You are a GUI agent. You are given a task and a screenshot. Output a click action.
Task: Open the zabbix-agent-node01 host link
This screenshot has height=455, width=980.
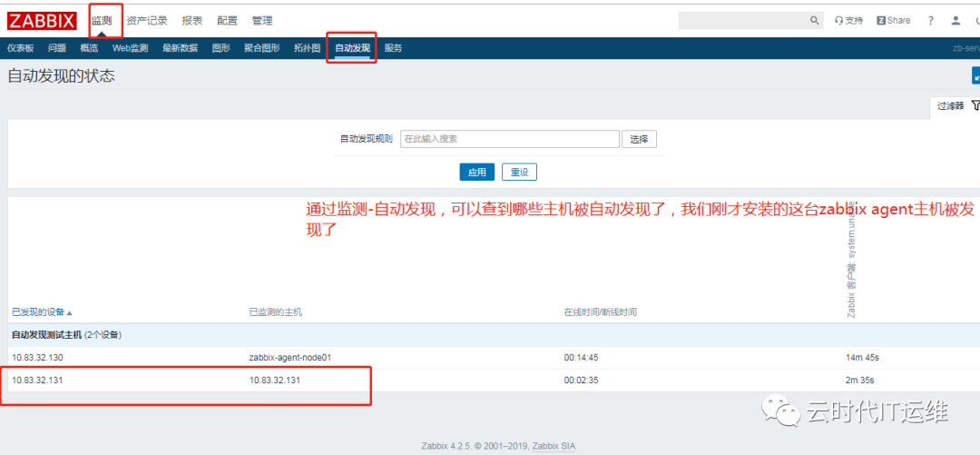click(289, 358)
